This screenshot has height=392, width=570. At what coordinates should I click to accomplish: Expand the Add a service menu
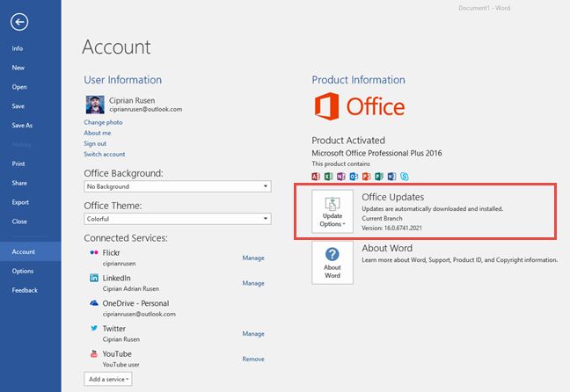[x=108, y=379]
